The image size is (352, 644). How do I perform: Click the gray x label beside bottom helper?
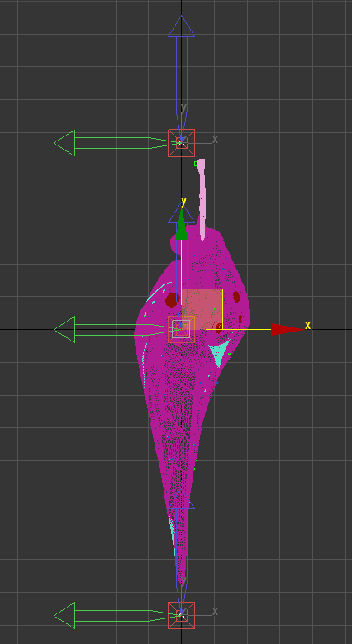215,611
